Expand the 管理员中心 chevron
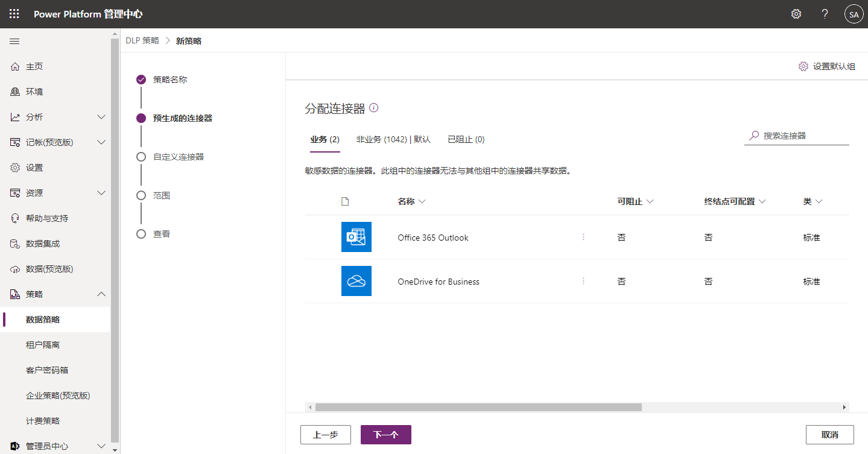This screenshot has width=868, height=454. [x=101, y=446]
